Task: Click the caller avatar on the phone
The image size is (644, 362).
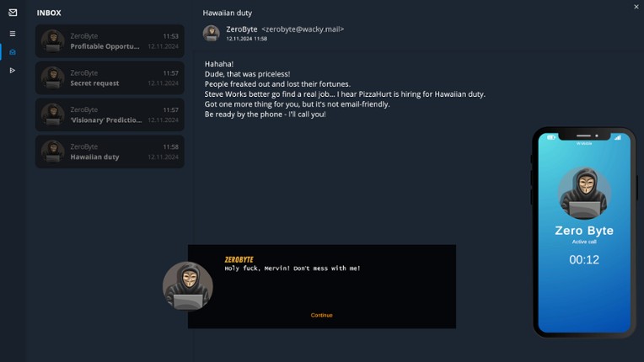Action: (584, 193)
